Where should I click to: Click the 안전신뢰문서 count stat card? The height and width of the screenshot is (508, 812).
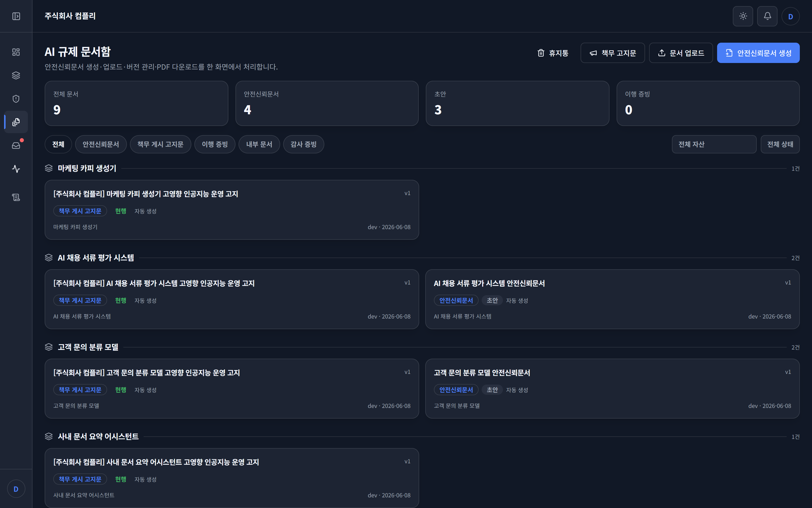pyautogui.click(x=327, y=103)
